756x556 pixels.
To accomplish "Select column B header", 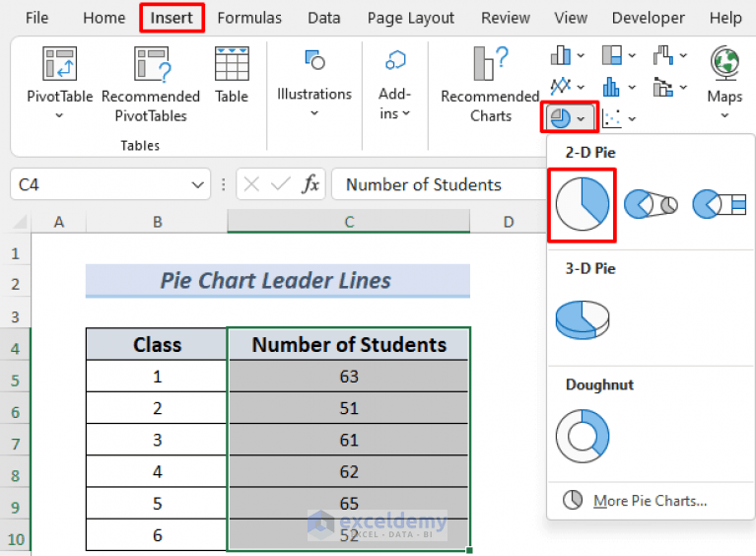I will coord(157,222).
